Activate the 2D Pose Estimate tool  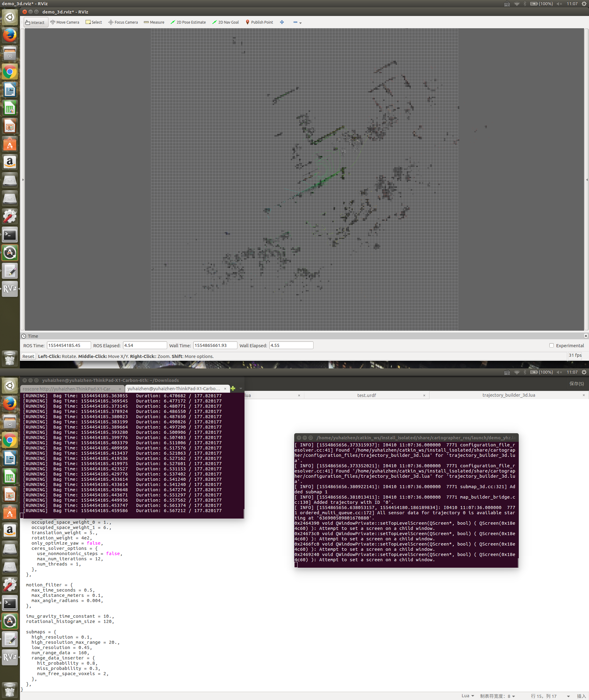(x=188, y=22)
